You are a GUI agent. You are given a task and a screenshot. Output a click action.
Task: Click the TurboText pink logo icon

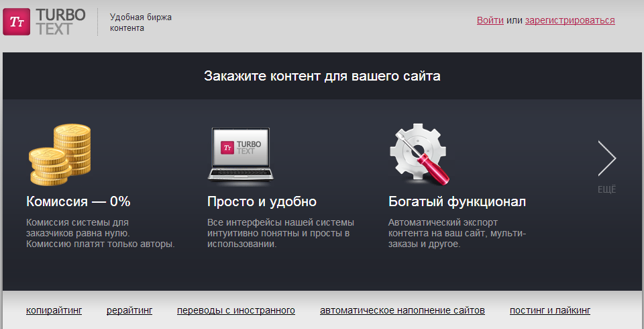[x=16, y=21]
